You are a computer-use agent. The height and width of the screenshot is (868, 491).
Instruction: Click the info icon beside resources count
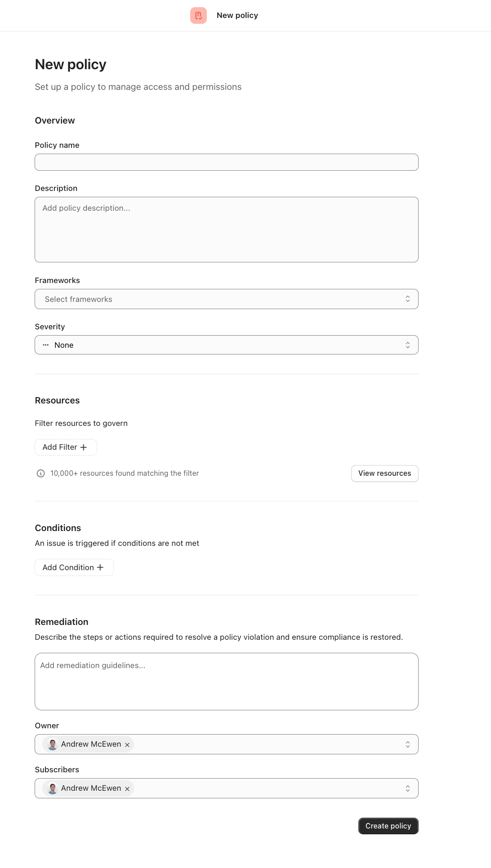(41, 474)
